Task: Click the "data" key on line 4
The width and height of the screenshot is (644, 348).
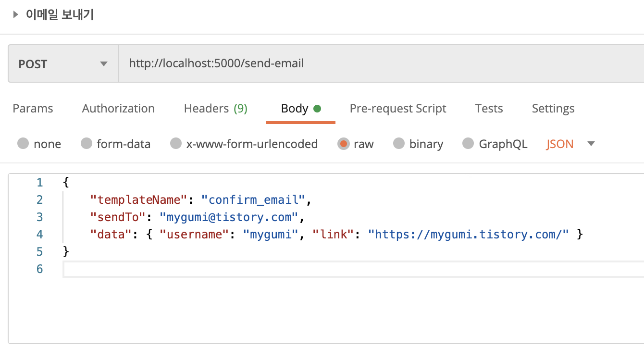Action: 111,235
